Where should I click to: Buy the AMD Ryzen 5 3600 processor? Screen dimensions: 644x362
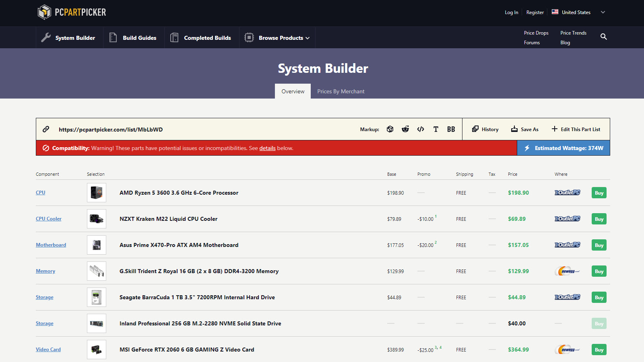599,193
